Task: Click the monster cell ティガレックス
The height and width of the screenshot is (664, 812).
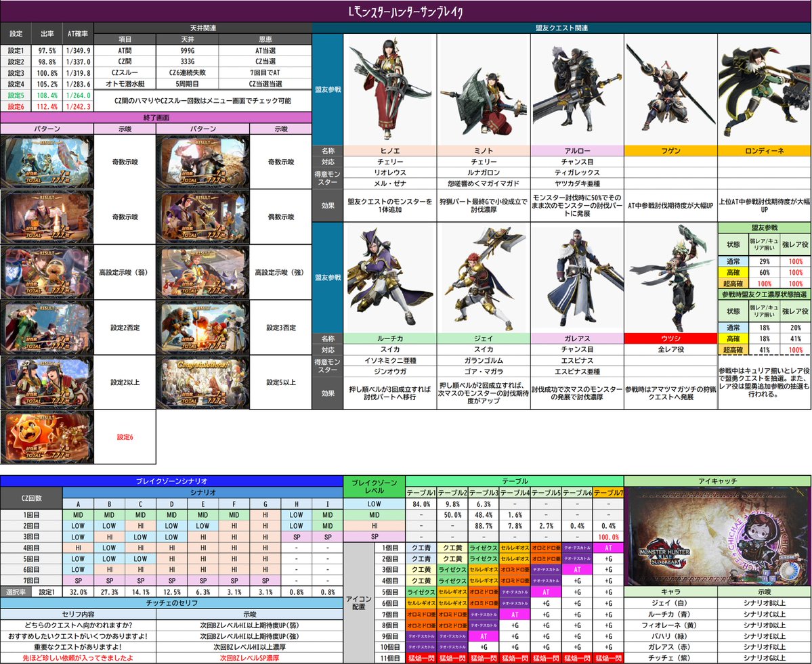Action: tap(578, 173)
